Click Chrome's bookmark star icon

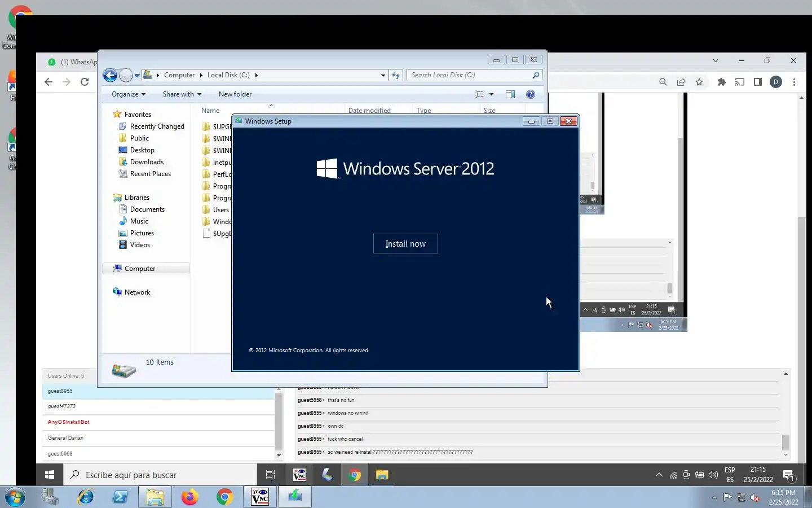pos(699,82)
